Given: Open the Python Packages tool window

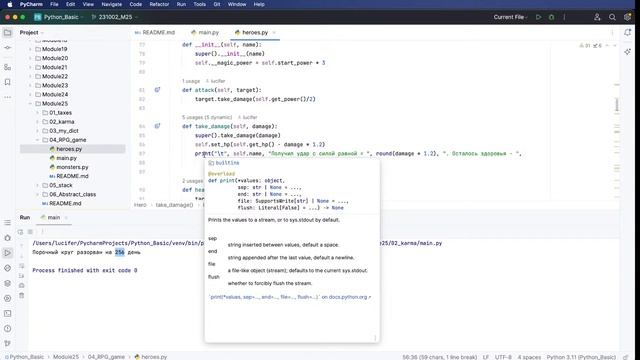Looking at the screenshot, I should click(7, 283).
